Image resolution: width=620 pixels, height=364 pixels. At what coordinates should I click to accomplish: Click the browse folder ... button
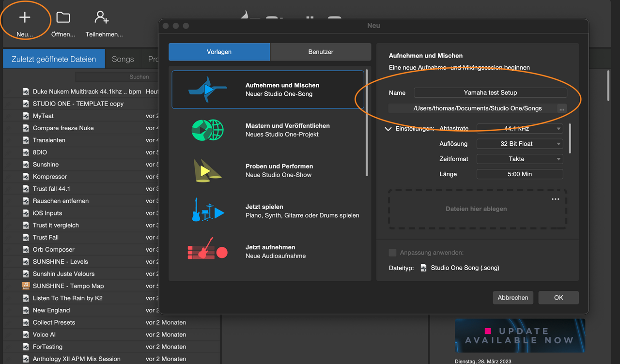pyautogui.click(x=562, y=108)
